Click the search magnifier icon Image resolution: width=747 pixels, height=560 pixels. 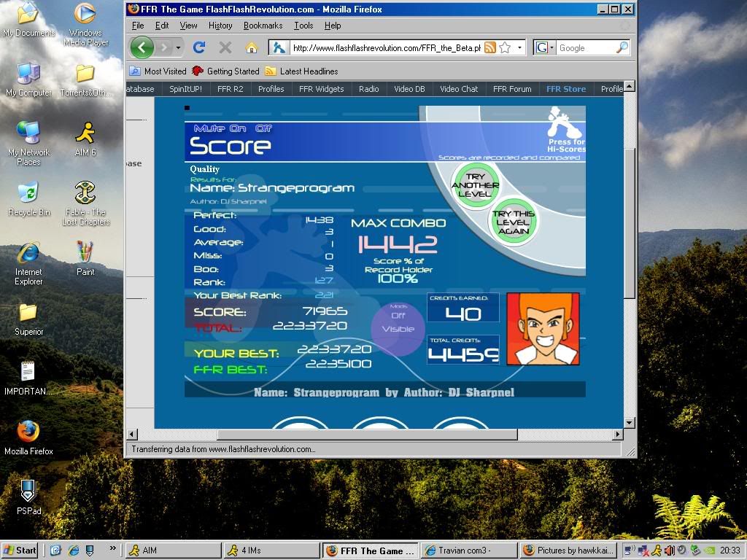click(x=622, y=48)
